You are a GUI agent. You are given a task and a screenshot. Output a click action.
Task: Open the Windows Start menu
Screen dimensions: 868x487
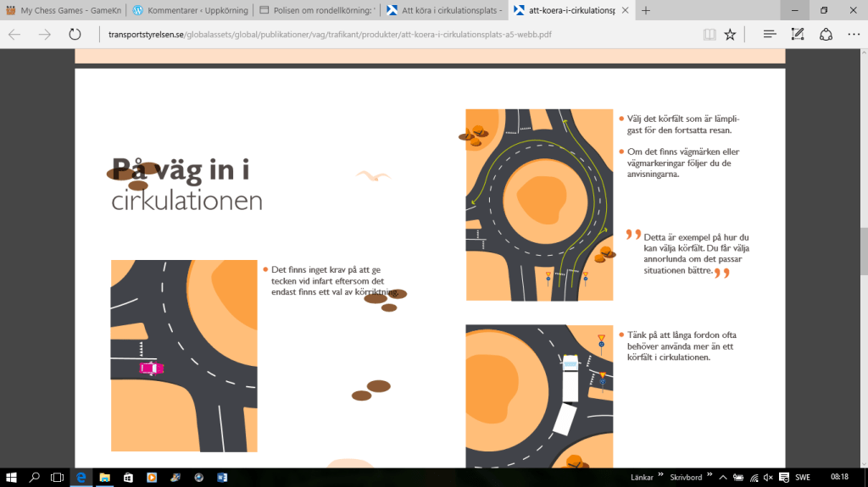coord(12,478)
